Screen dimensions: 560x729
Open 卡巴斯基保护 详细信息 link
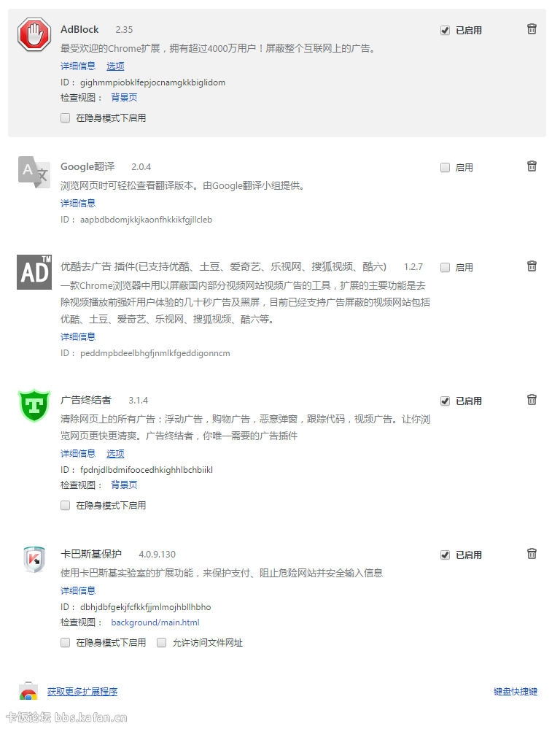(78, 590)
